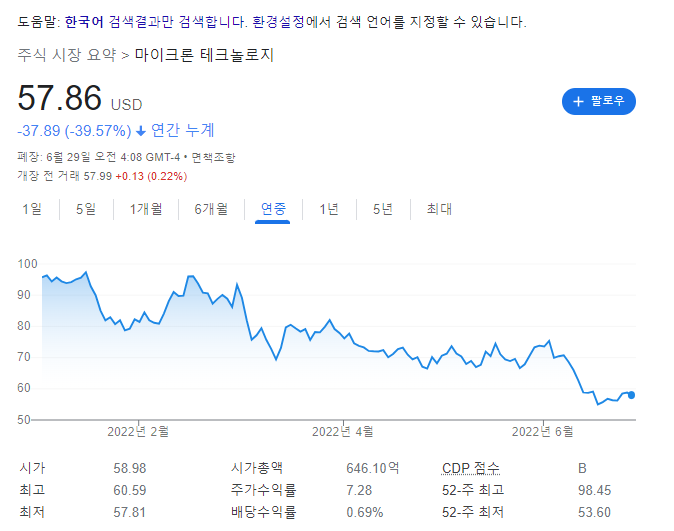This screenshot has height=531, width=674.
Task: Select the 연중 year-to-date tab
Action: tap(273, 209)
